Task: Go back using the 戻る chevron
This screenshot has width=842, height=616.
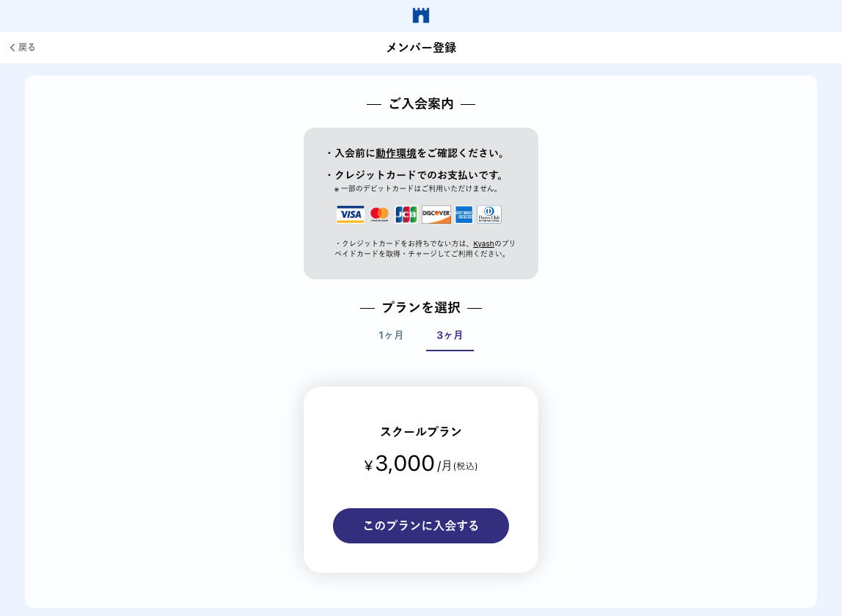Action: click(x=22, y=48)
